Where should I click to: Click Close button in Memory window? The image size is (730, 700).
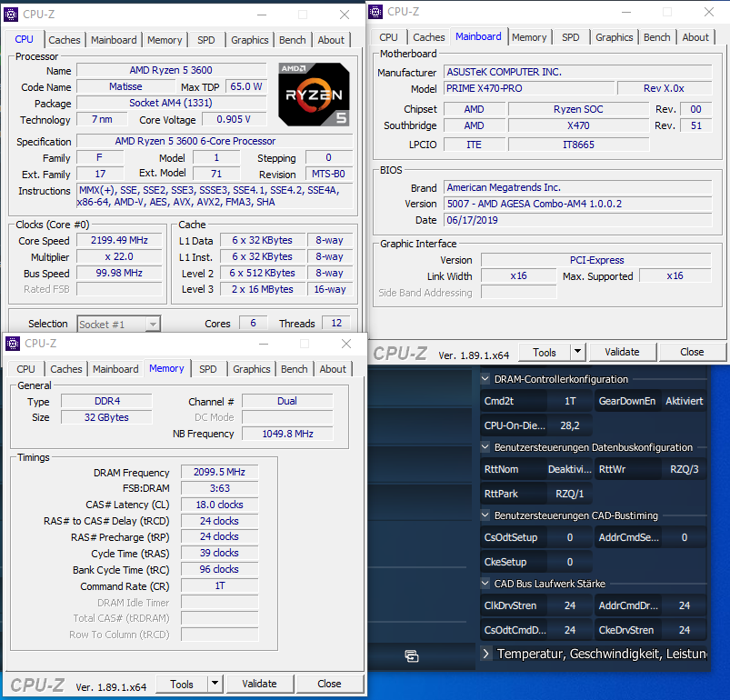[x=329, y=684]
